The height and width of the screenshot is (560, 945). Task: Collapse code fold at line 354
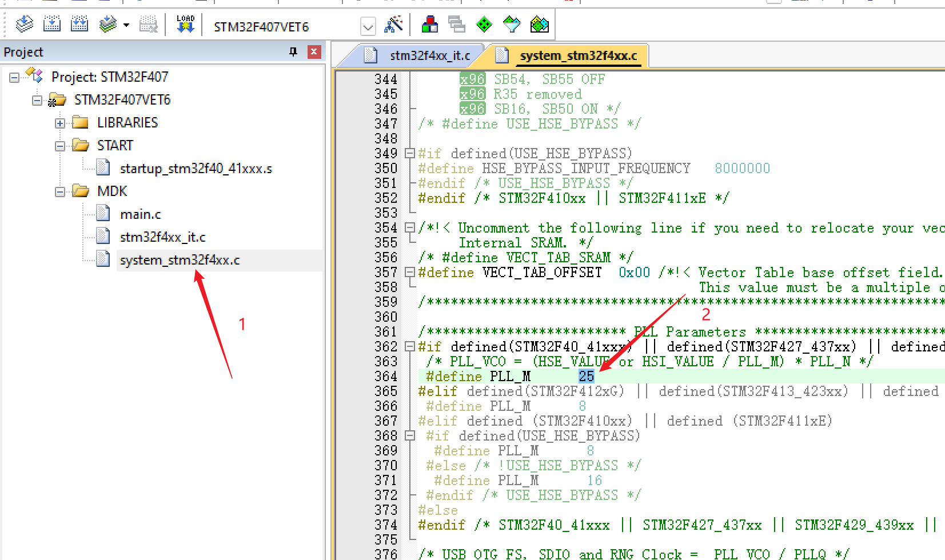[x=409, y=227]
